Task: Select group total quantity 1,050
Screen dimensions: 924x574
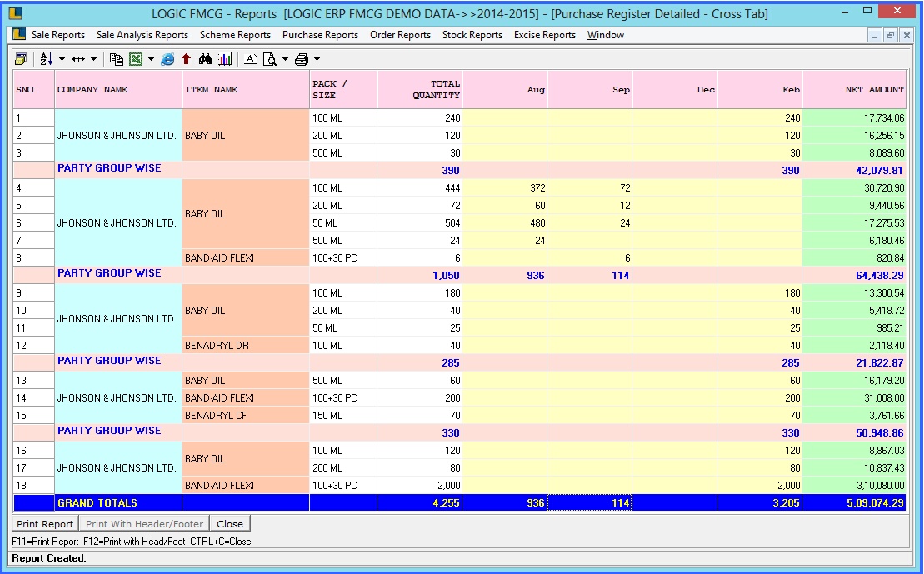Action: point(420,275)
